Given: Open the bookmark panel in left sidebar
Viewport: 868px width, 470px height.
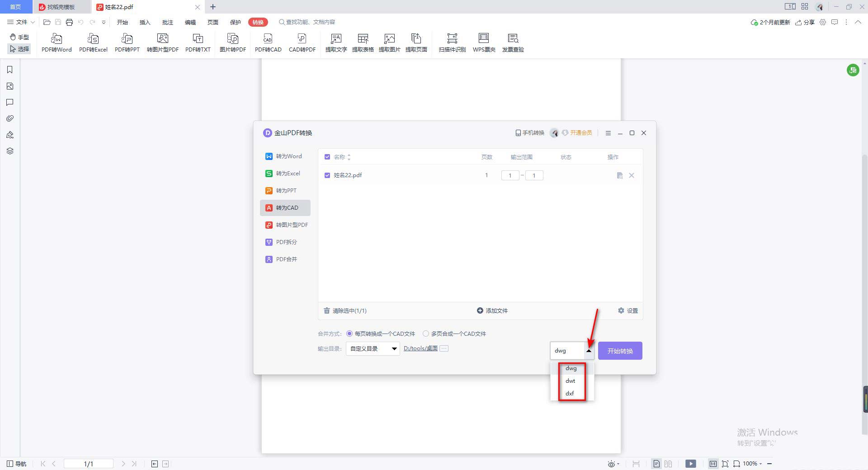Looking at the screenshot, I should 9,70.
